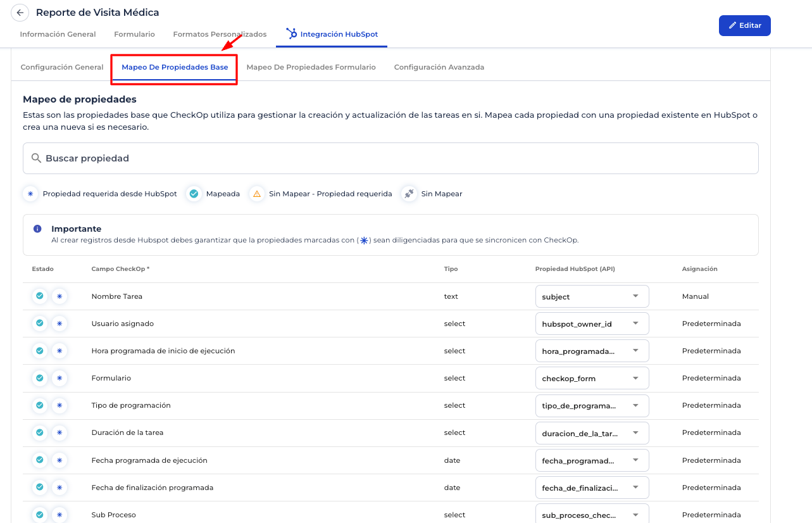Click the warning triangle legend icon Sin Mapear
This screenshot has width=812, height=523.
pos(257,194)
